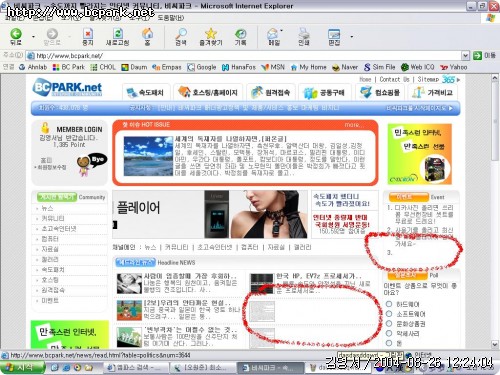Viewport: 500px width, 375px height.
Task: Click the Bye logout character icon
Action: 91,164
